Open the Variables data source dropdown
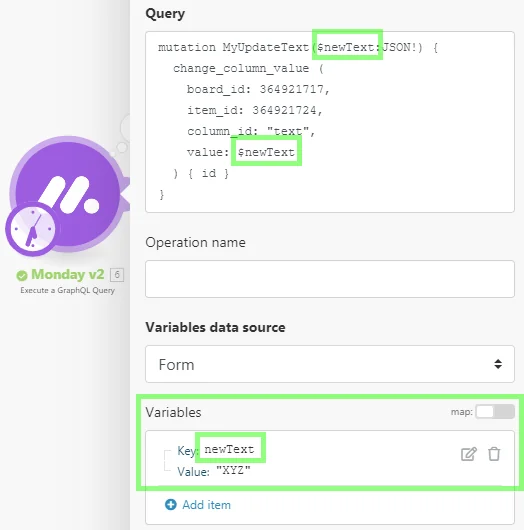524x530 pixels. click(x=330, y=364)
